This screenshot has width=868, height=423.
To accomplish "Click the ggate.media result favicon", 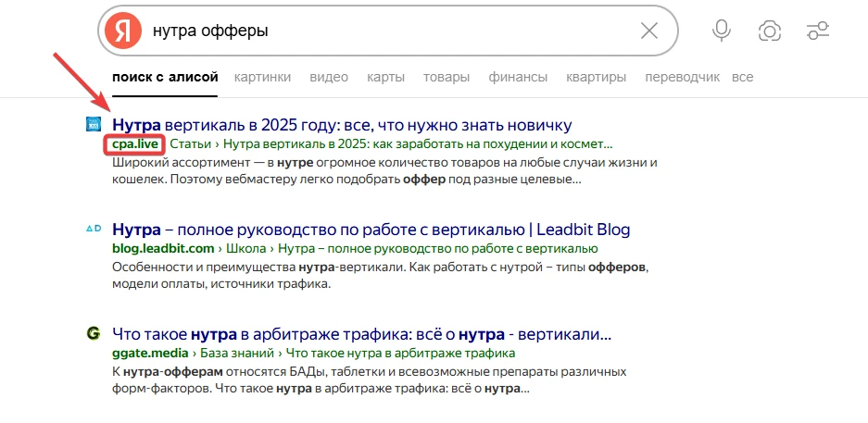I will tap(93, 332).
